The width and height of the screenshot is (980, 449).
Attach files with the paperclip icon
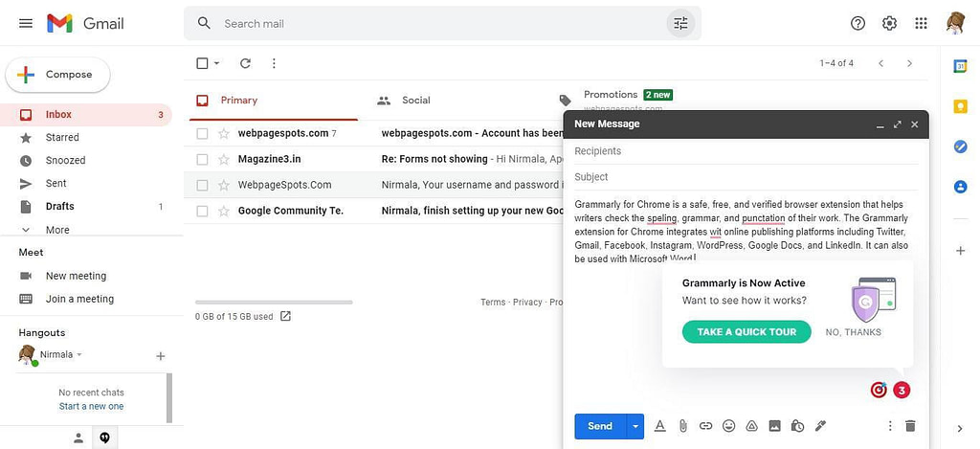pyautogui.click(x=682, y=426)
